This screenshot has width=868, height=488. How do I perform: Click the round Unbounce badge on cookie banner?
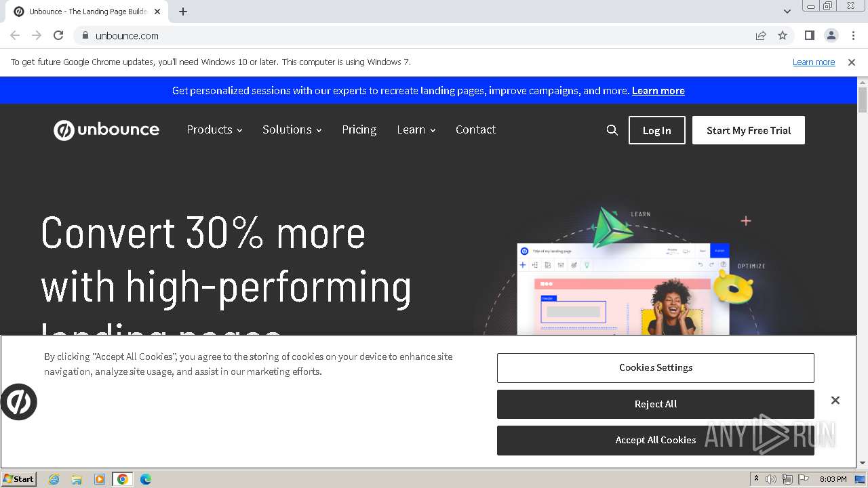pos(18,402)
